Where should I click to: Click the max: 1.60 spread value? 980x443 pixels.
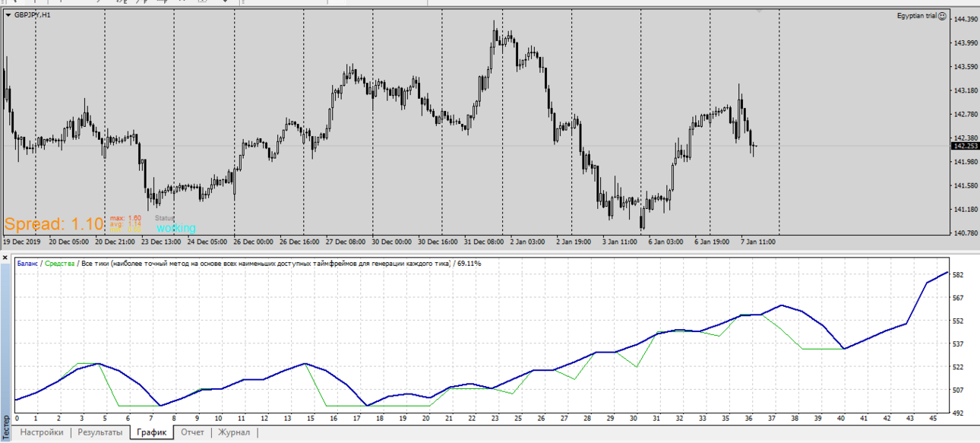[x=125, y=218]
